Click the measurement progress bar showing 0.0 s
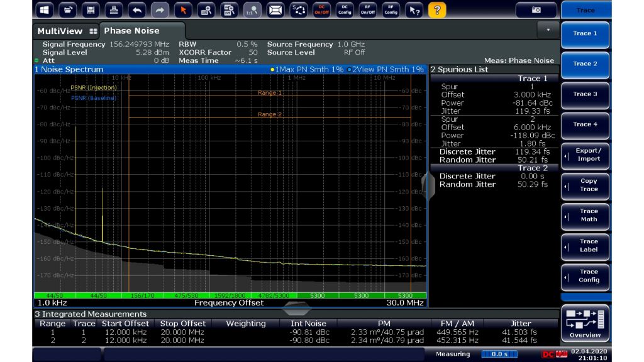This screenshot has width=644, height=362. (x=500, y=354)
